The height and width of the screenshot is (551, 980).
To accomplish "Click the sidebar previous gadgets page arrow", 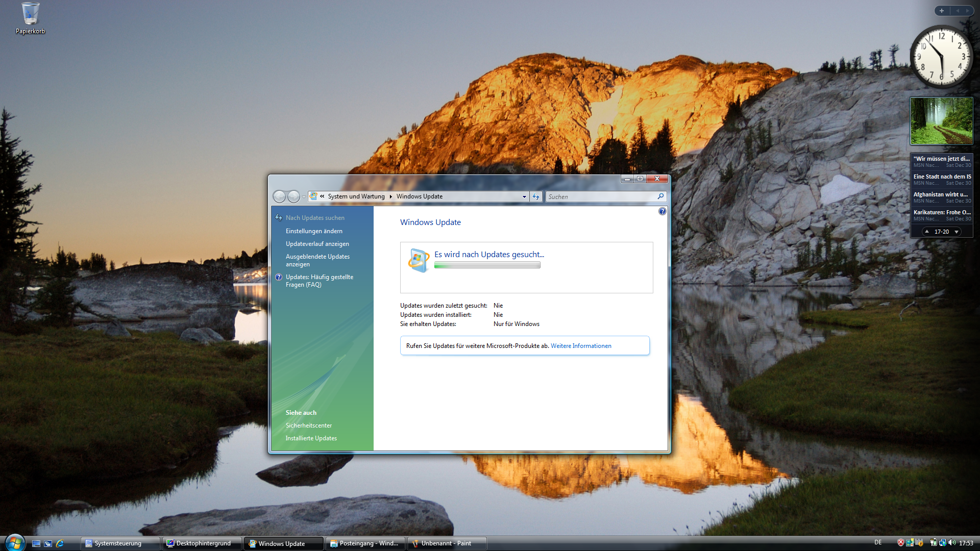I will tap(958, 11).
